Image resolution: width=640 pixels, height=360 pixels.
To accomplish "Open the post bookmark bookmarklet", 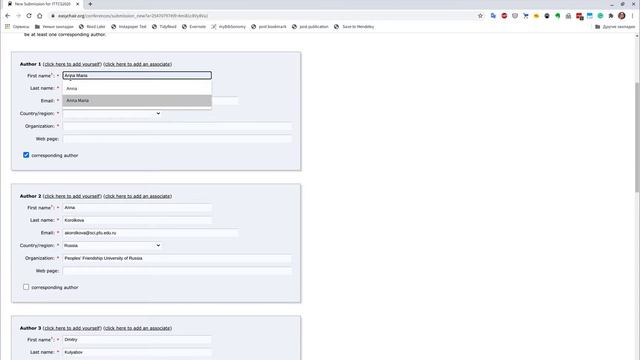I will (x=269, y=27).
